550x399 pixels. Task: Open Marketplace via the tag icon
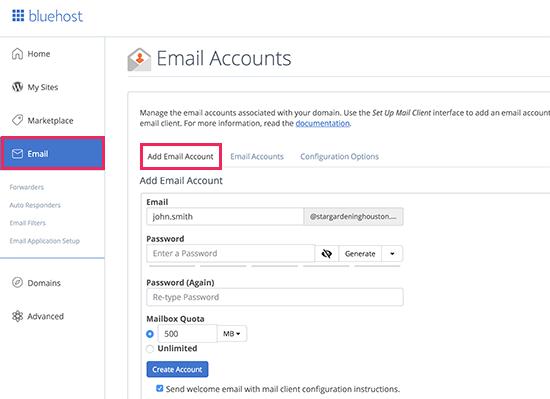point(18,120)
